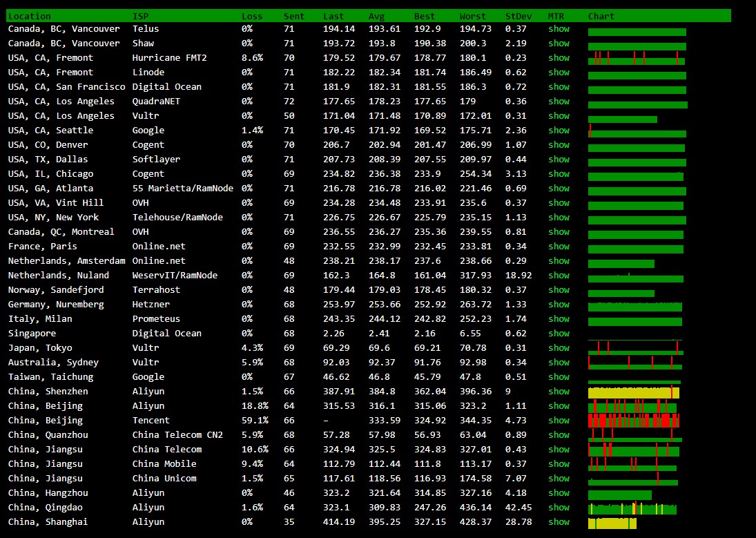Click 'China Unicom' ISP text
The height and width of the screenshot is (538, 756).
(x=164, y=478)
